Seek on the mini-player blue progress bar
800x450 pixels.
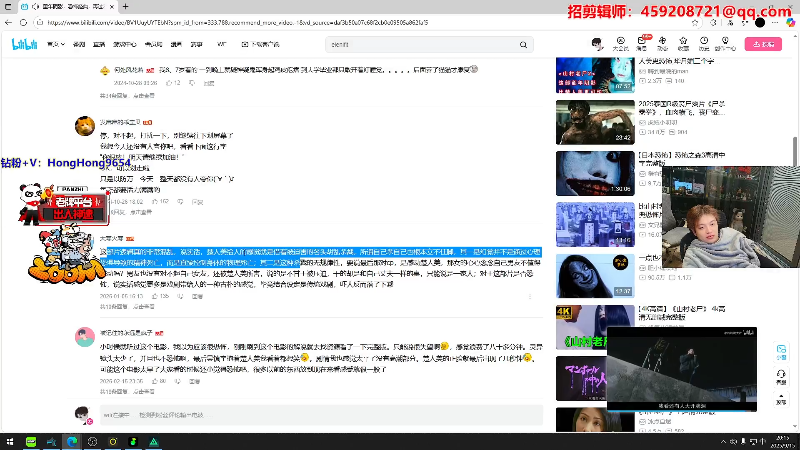682,410
